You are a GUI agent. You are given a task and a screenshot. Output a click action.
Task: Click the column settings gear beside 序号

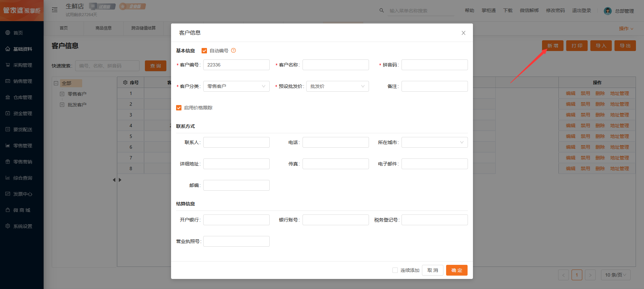[125, 82]
